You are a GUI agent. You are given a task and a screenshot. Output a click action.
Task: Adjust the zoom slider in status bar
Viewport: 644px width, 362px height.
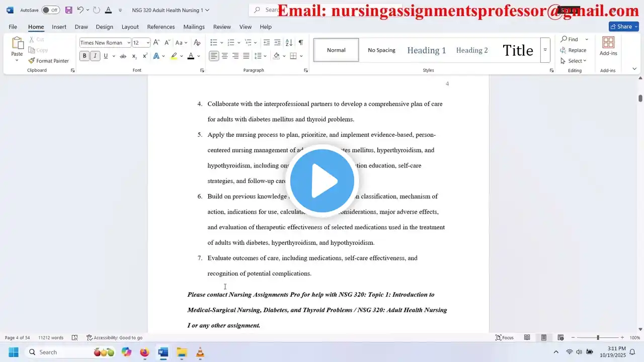[x=598, y=337]
